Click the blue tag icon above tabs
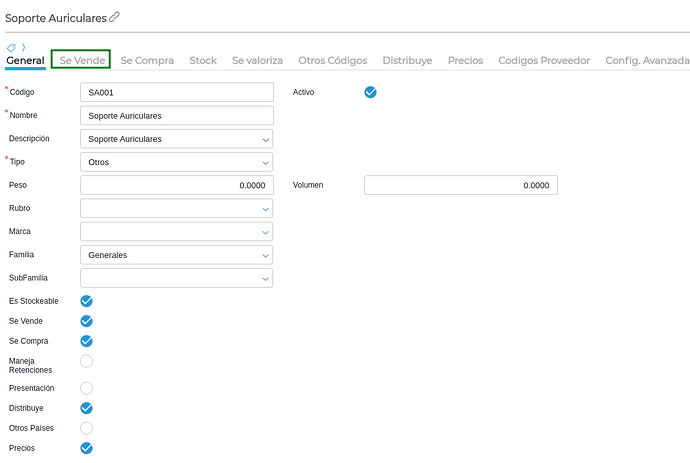Image resolution: width=690 pixels, height=463 pixels. click(11, 47)
